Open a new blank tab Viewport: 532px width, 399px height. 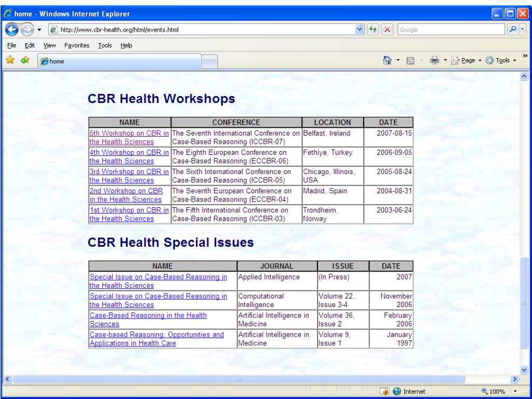coord(210,61)
